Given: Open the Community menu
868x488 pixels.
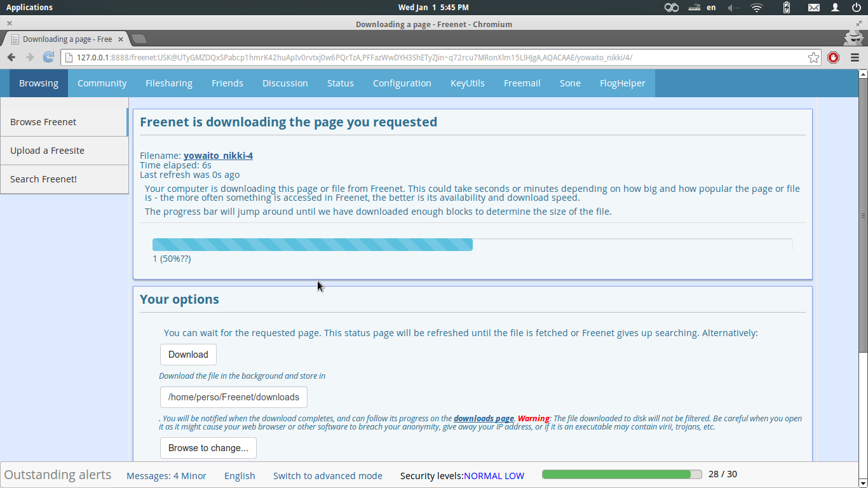Looking at the screenshot, I should pos(102,83).
